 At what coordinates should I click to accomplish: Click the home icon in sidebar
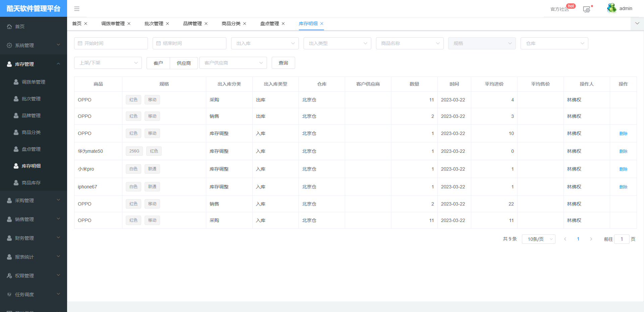click(9, 27)
